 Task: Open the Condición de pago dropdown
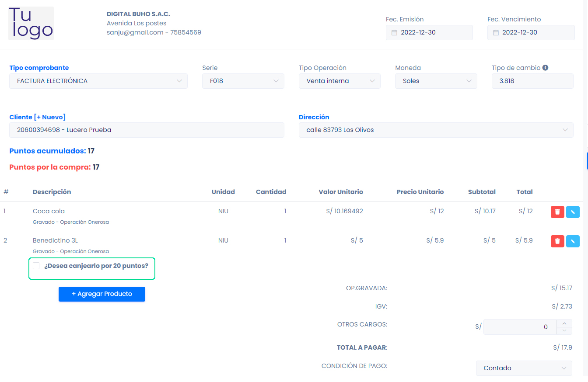coord(524,368)
